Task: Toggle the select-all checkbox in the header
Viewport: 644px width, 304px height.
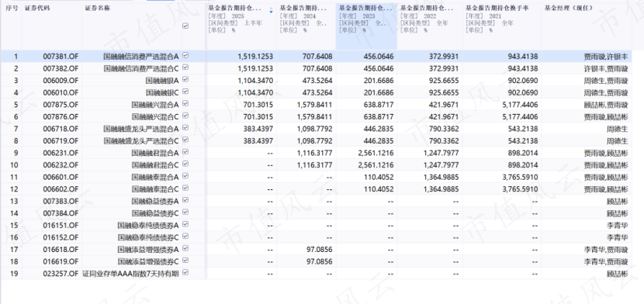Action: pos(185,26)
